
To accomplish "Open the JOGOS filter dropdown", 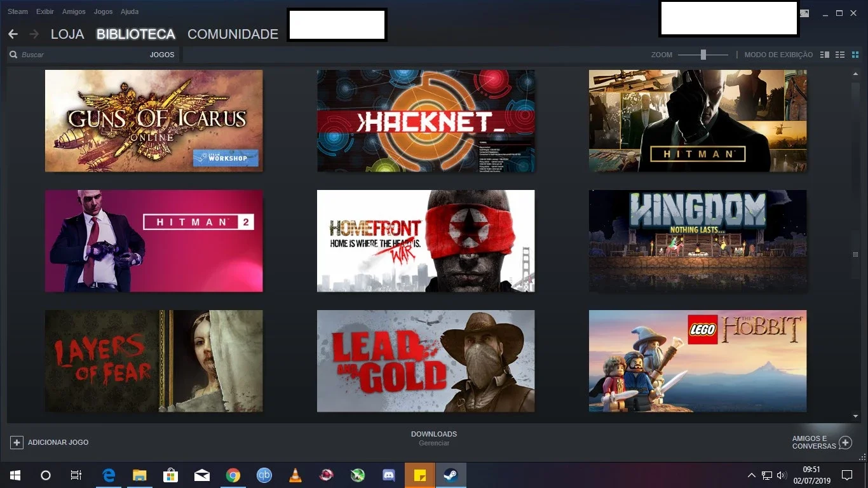I will (162, 55).
